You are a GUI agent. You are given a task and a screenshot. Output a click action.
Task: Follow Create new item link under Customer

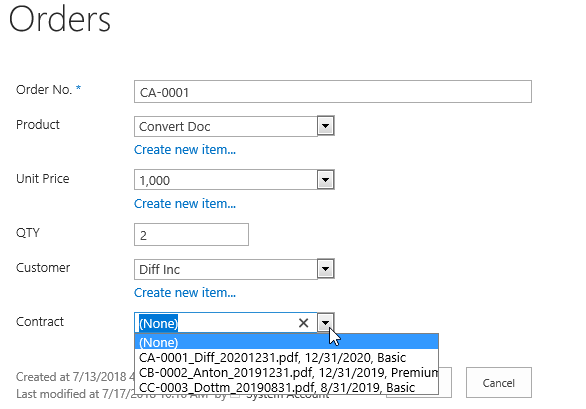tap(185, 292)
